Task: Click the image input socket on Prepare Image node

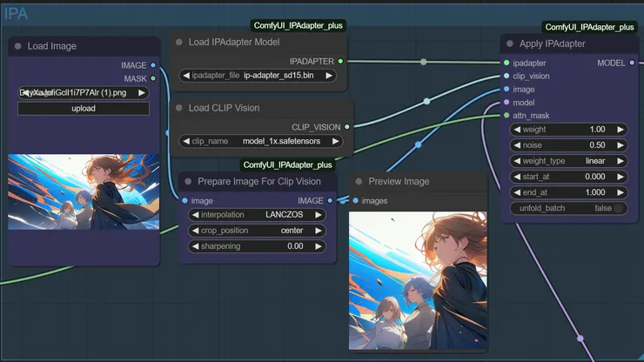Action: point(184,200)
